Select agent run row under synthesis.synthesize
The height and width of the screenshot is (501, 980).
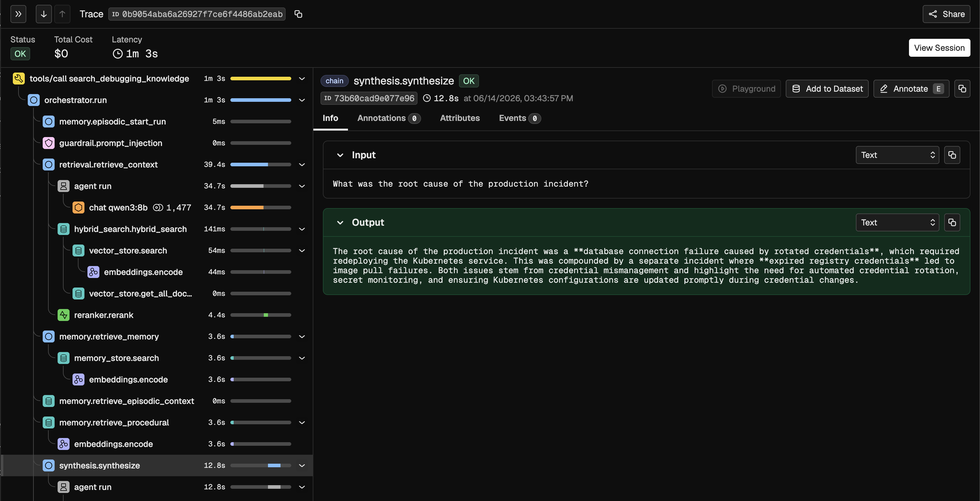pos(157,487)
